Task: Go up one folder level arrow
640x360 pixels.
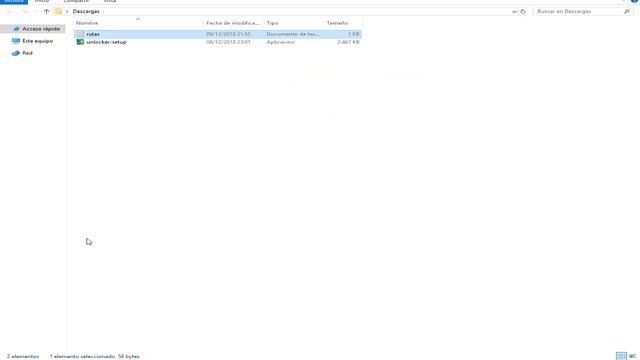Action: (x=46, y=11)
